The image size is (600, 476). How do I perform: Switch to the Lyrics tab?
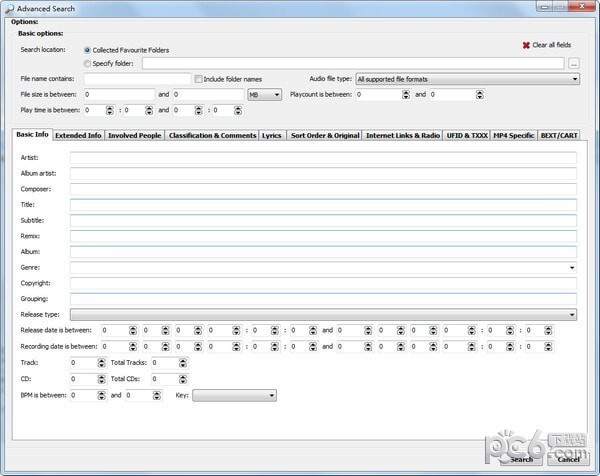tap(272, 135)
